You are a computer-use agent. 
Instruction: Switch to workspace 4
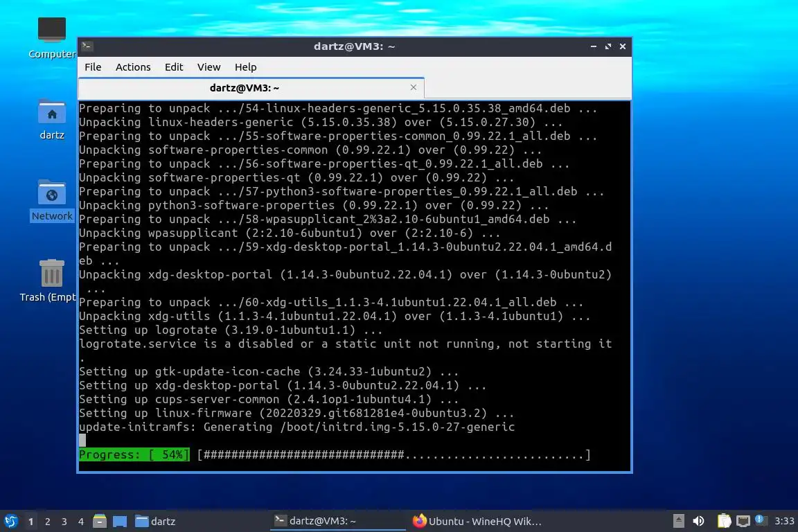pyautogui.click(x=81, y=522)
